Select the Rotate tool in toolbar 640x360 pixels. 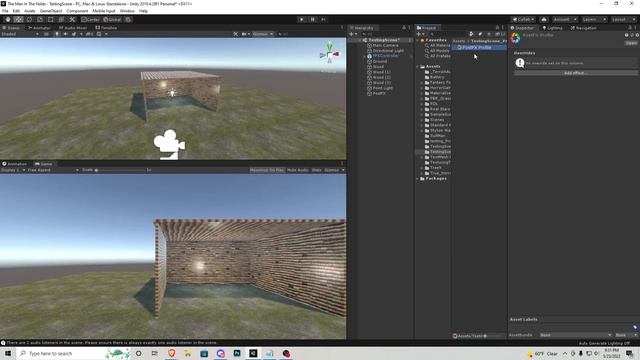(29, 19)
